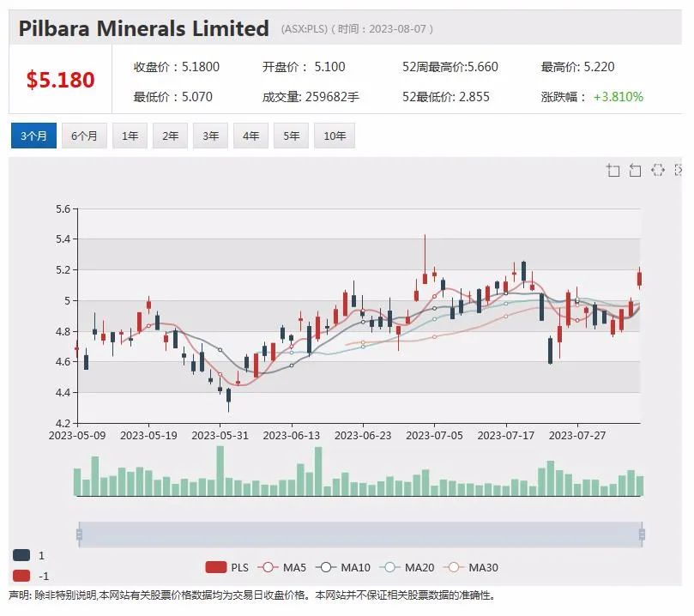Screen dimensions: 694x616
Task: Click the middle of the zoom slider bar
Action: click(x=360, y=534)
